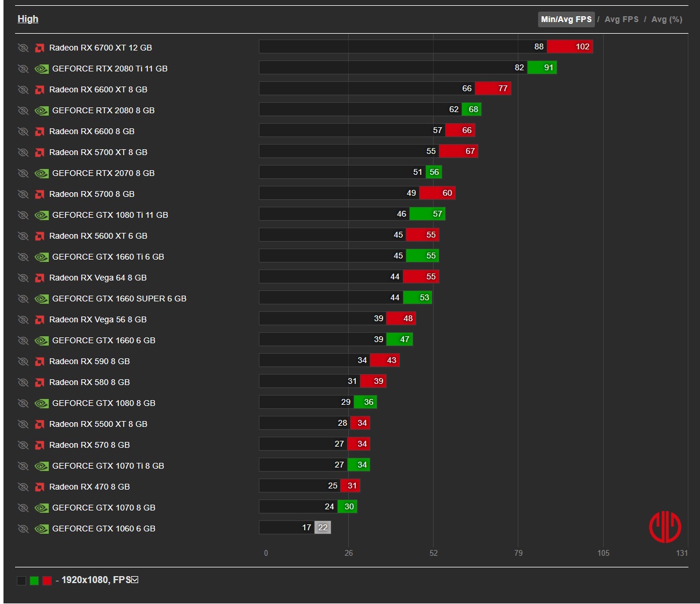Click the red legend color swatch

pos(47,580)
